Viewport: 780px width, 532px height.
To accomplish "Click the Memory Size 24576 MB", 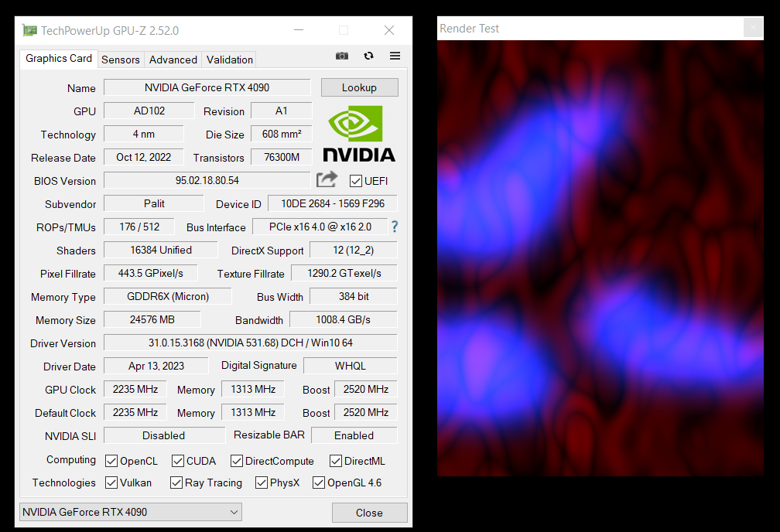I will (152, 319).
